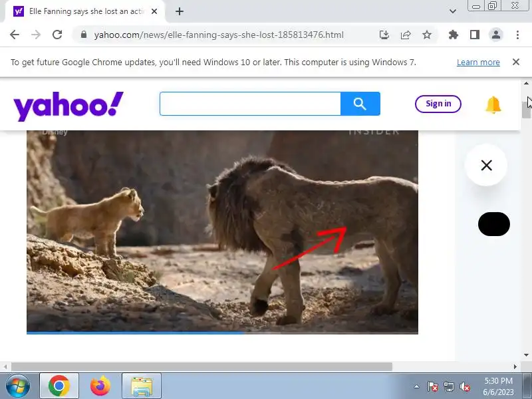Click the lion video player
The image size is (532, 399).
click(x=222, y=231)
